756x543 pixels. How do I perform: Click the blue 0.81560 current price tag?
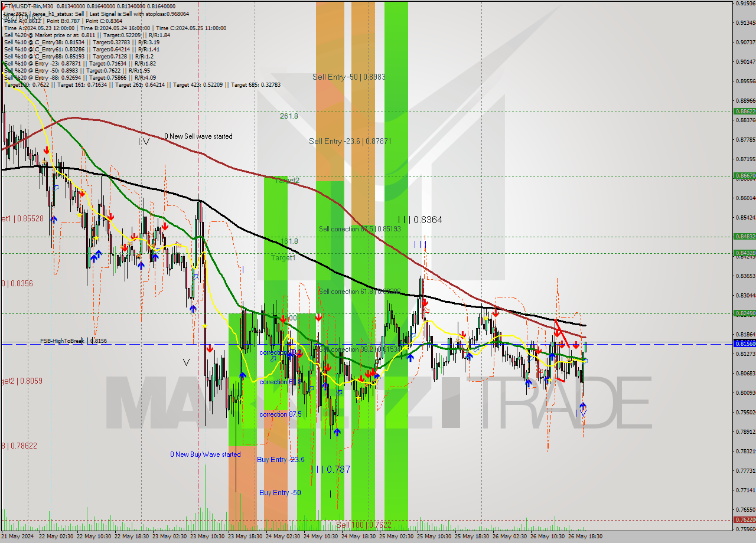[744, 343]
